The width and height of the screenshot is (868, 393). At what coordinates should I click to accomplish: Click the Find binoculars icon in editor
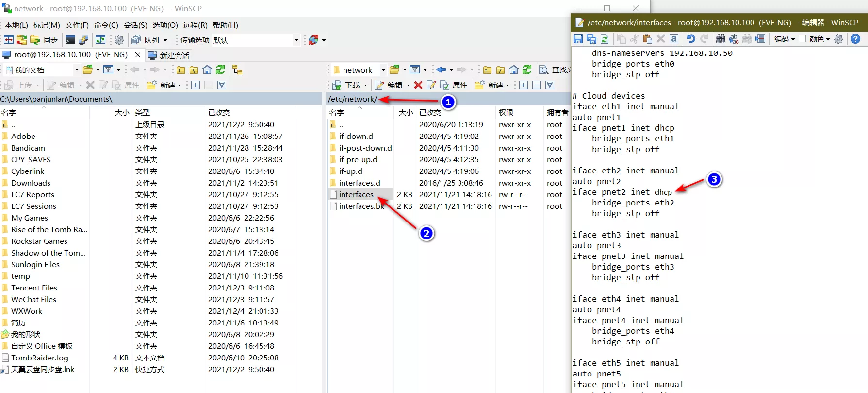point(721,39)
